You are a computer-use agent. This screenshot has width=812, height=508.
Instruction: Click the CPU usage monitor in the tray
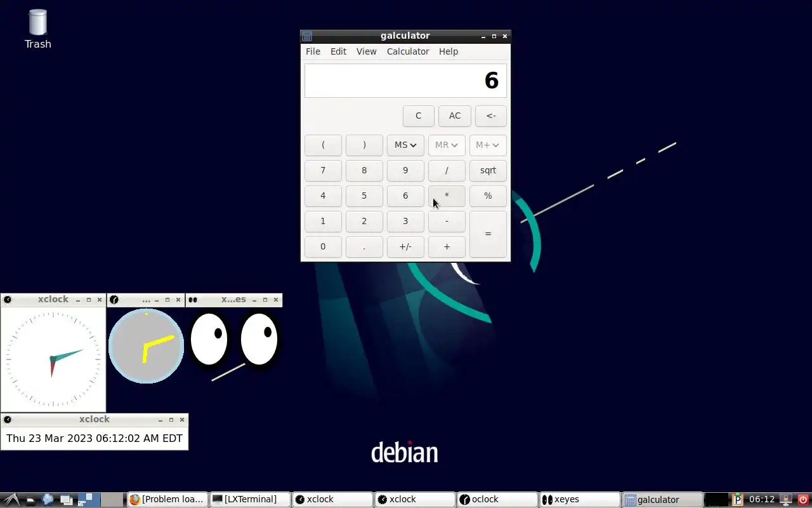point(716,500)
